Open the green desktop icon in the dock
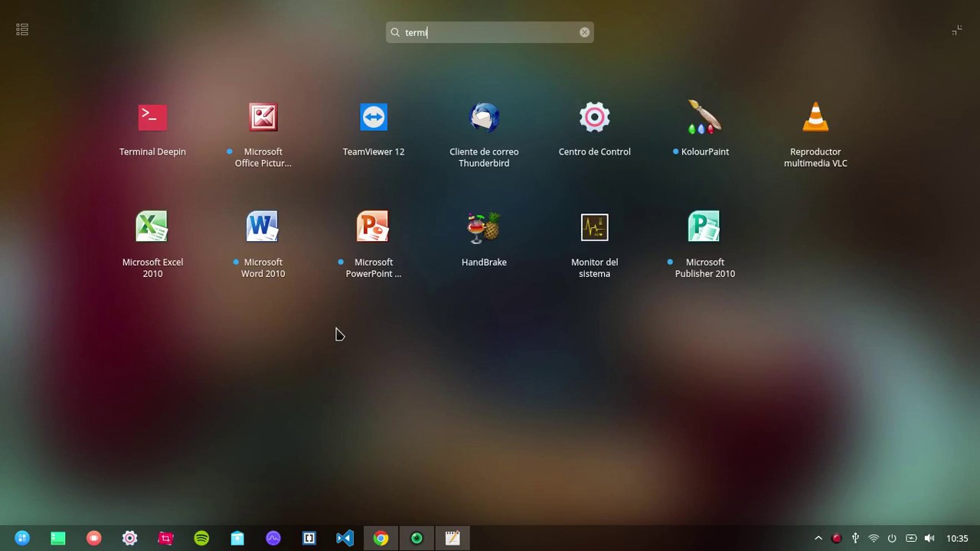 (58, 539)
